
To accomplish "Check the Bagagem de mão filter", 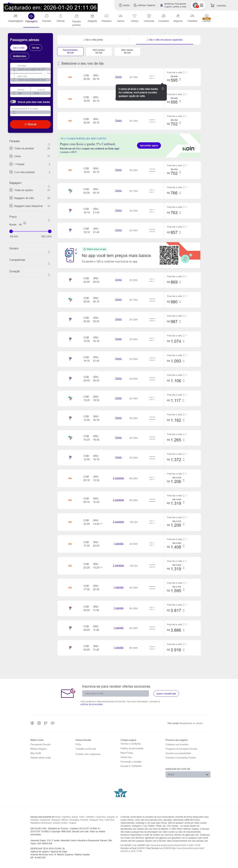I will point(11,198).
